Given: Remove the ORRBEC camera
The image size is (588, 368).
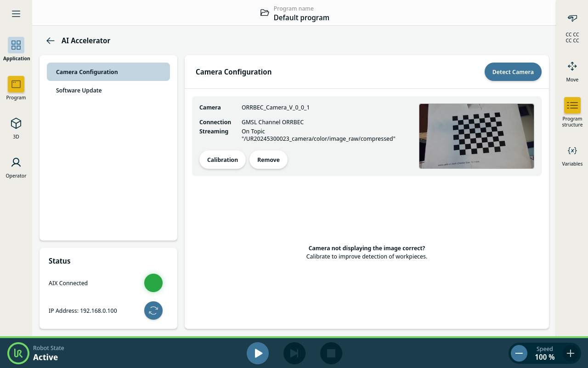Looking at the screenshot, I should (x=268, y=160).
